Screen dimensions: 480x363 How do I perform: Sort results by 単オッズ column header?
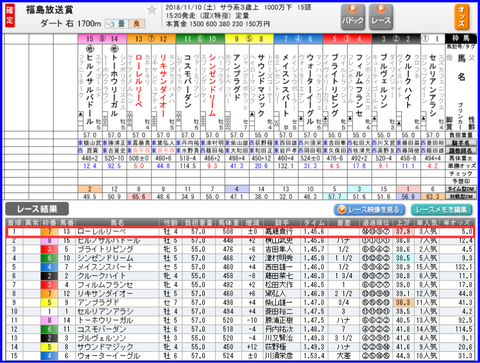[x=457, y=222]
